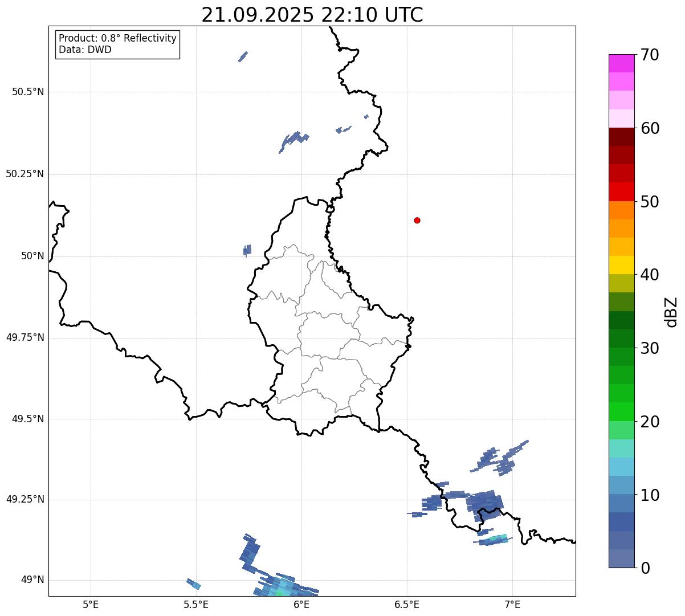Click the '49°N' latitude label

click(32, 580)
